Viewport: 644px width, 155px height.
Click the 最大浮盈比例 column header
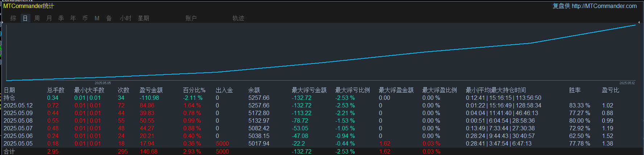(x=440, y=90)
